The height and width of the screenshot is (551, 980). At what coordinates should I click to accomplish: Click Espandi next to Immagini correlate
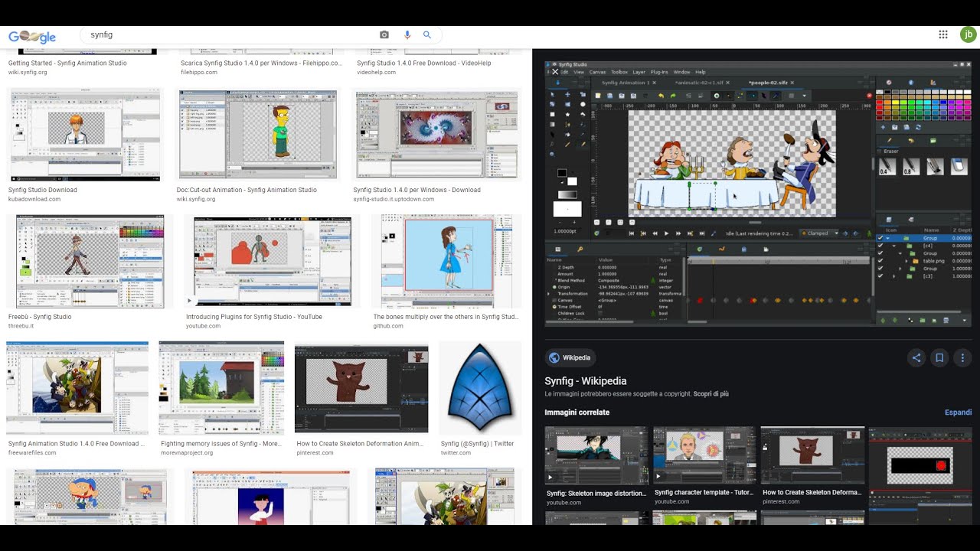958,412
